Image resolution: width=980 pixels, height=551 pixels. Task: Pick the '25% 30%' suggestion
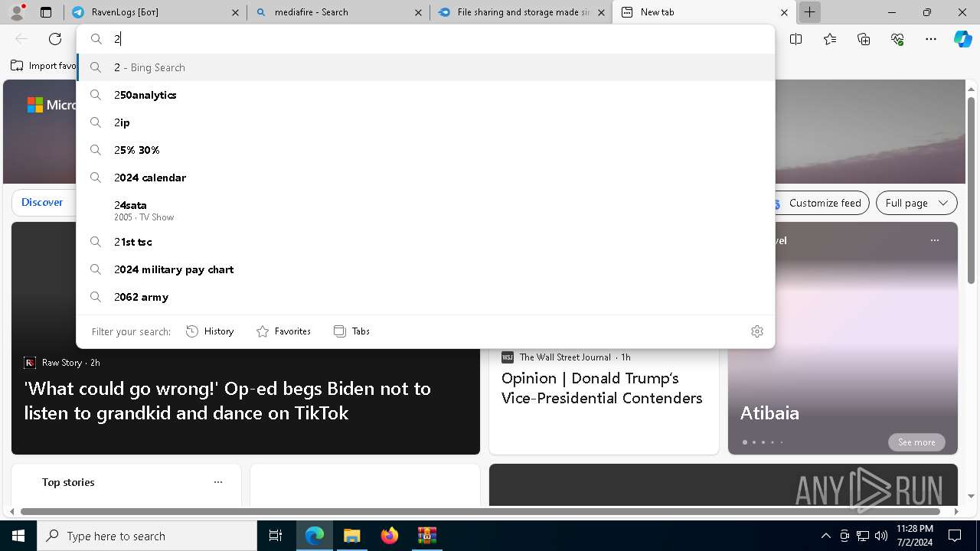[x=426, y=150]
